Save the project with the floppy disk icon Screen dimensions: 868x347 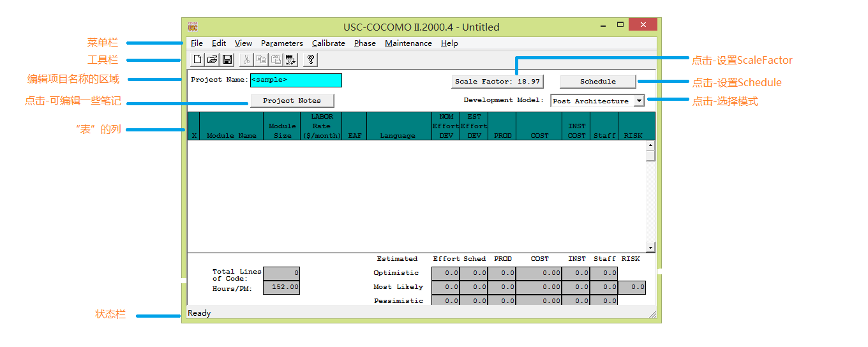click(227, 59)
